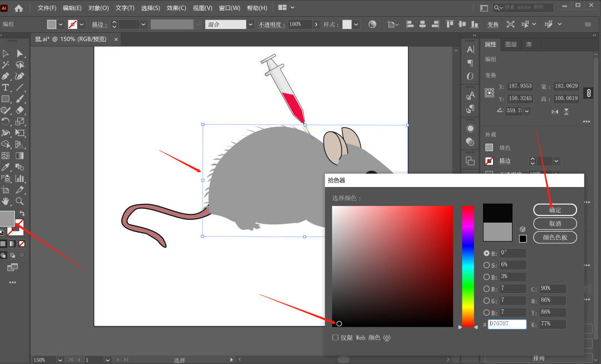Pick the Magic Wand tool
Screen dimensions: 601x364
pos(6,65)
